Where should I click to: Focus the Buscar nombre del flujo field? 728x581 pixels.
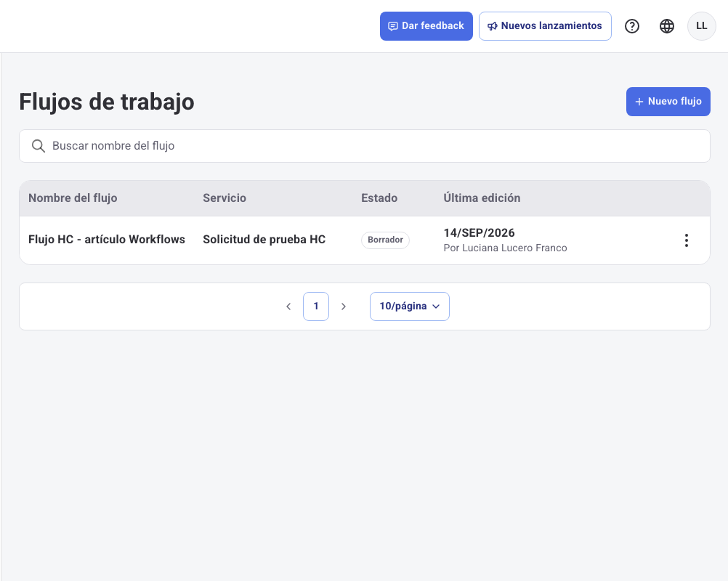[365, 146]
